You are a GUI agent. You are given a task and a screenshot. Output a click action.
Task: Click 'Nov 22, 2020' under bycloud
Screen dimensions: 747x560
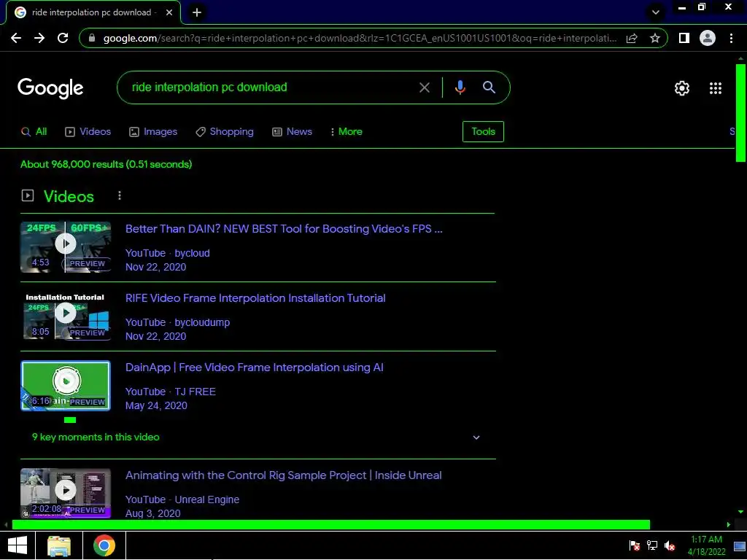tap(156, 267)
